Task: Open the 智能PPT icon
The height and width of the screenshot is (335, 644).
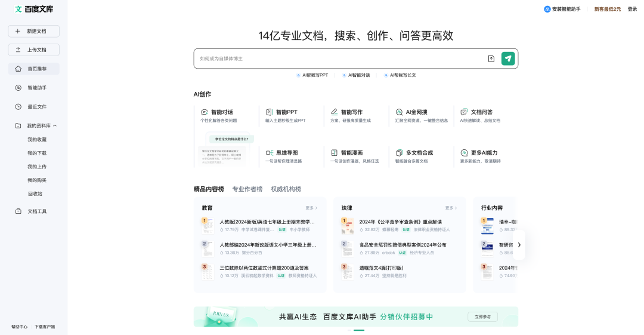Action: click(x=269, y=112)
